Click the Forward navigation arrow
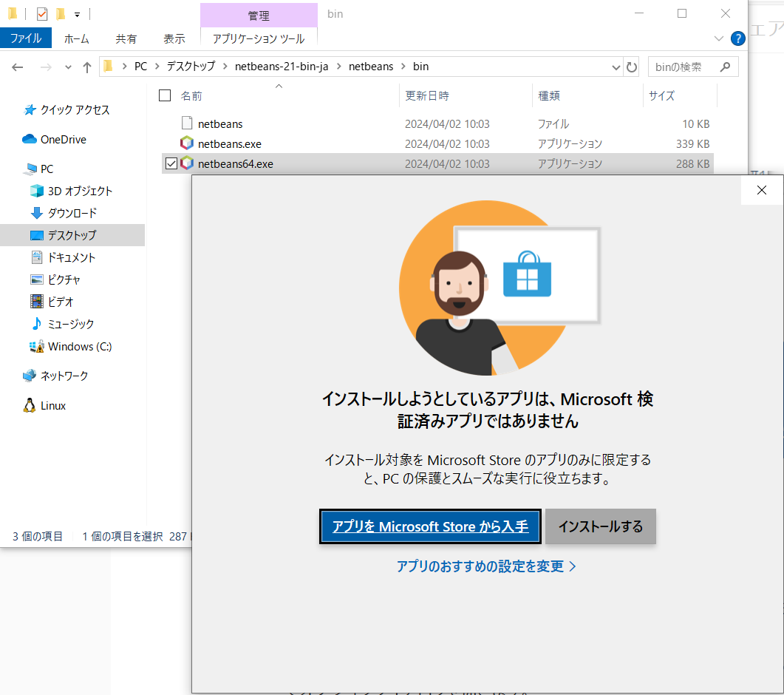This screenshot has height=695, width=784. (46, 67)
